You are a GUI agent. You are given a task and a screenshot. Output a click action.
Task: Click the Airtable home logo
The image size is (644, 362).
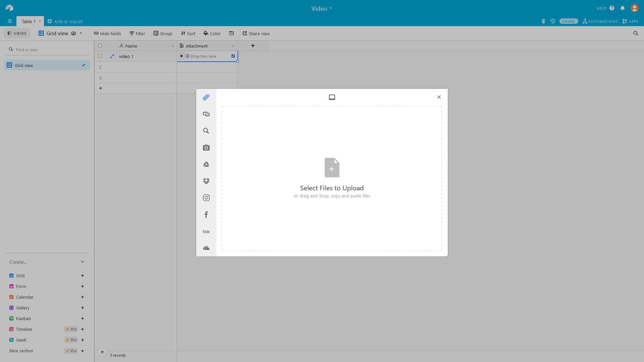(9, 8)
